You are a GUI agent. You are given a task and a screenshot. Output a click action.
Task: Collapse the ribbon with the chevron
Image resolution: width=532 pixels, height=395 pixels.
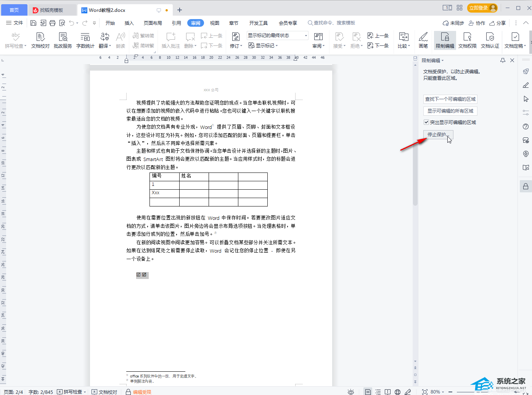point(526,23)
